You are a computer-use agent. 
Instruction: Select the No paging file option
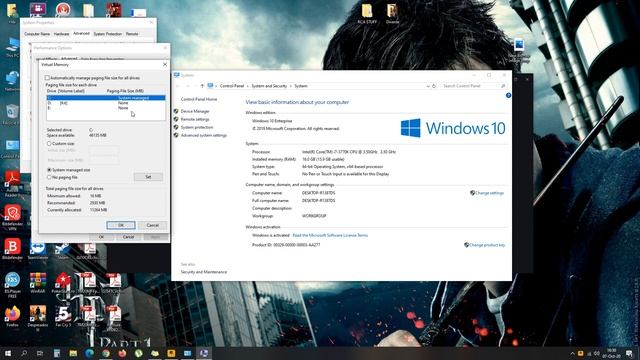[x=49, y=177]
